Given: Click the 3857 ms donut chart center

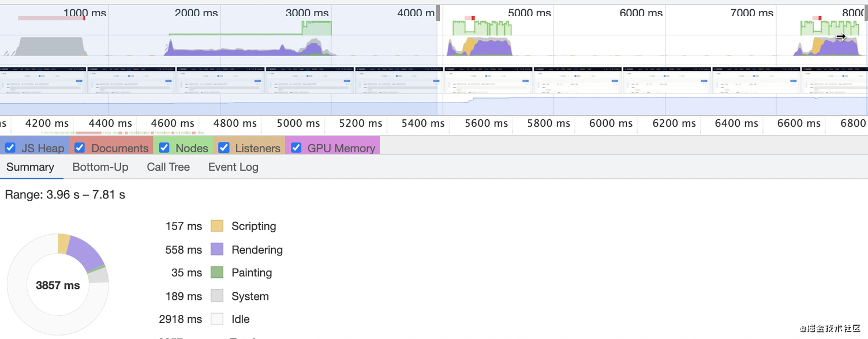Looking at the screenshot, I should point(58,285).
